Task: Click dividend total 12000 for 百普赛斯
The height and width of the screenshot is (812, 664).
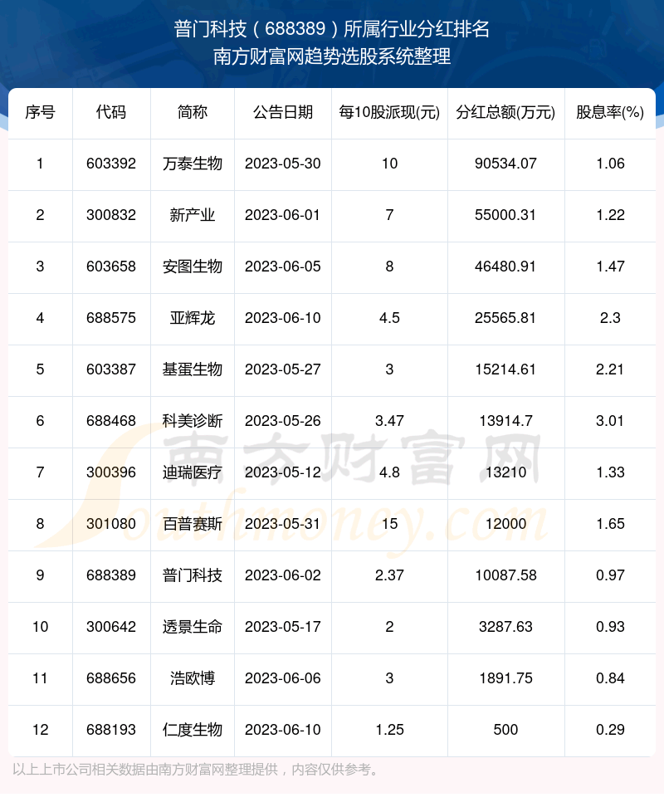Action: [x=505, y=524]
